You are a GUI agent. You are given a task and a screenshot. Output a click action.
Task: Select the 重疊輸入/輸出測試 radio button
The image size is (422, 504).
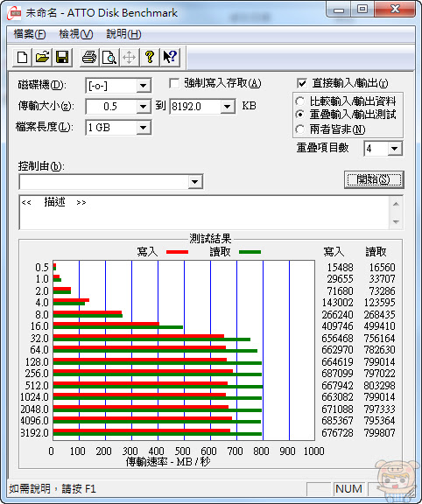[299, 115]
